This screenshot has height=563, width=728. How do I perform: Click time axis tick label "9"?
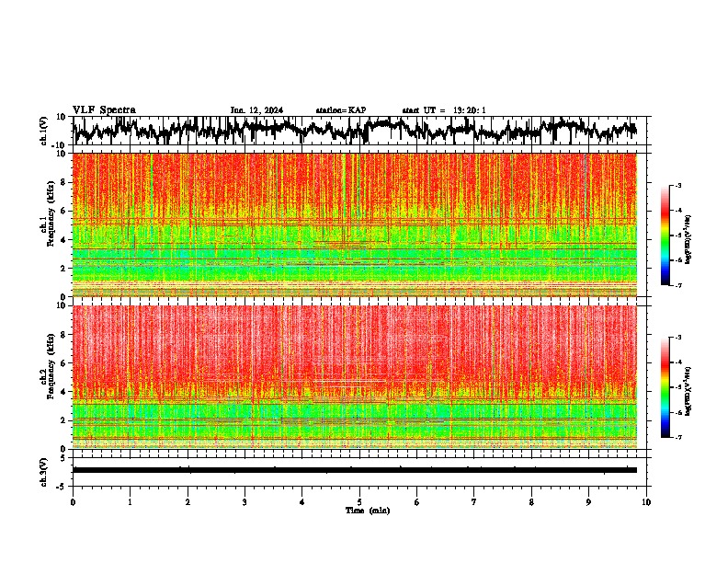tap(588, 502)
